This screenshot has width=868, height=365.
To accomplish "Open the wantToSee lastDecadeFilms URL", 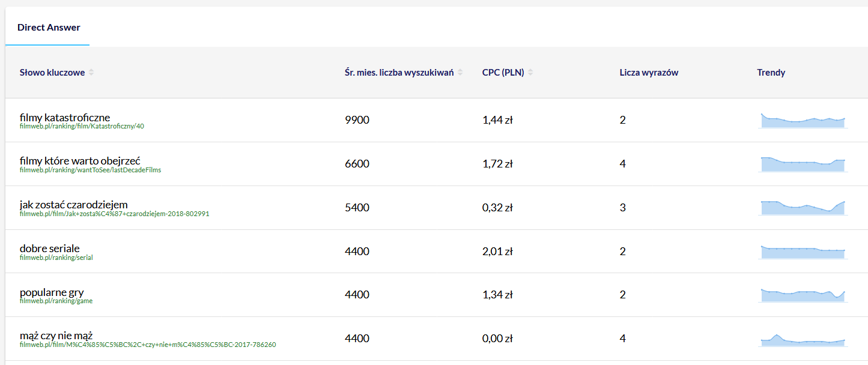I will pos(90,170).
